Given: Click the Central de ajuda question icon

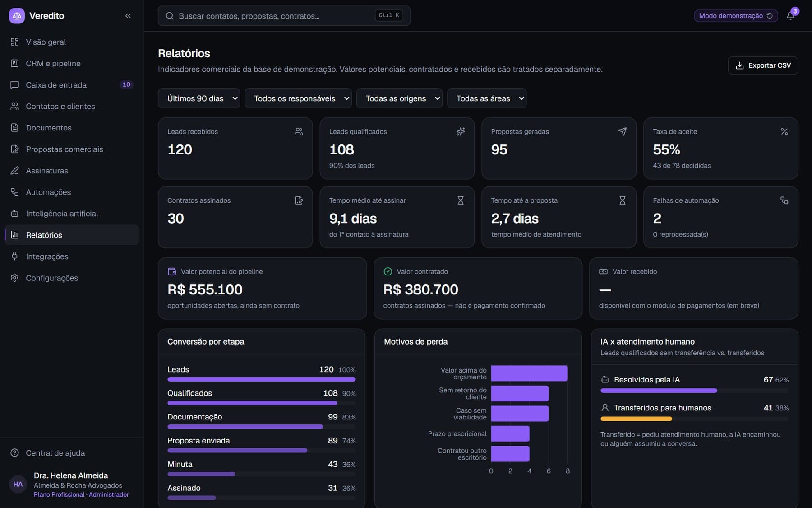Looking at the screenshot, I should pos(15,453).
